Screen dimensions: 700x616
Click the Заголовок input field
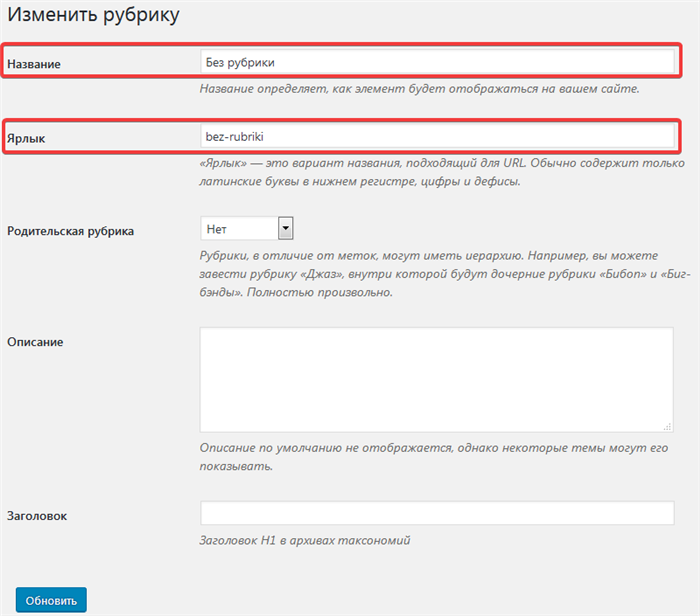(437, 513)
